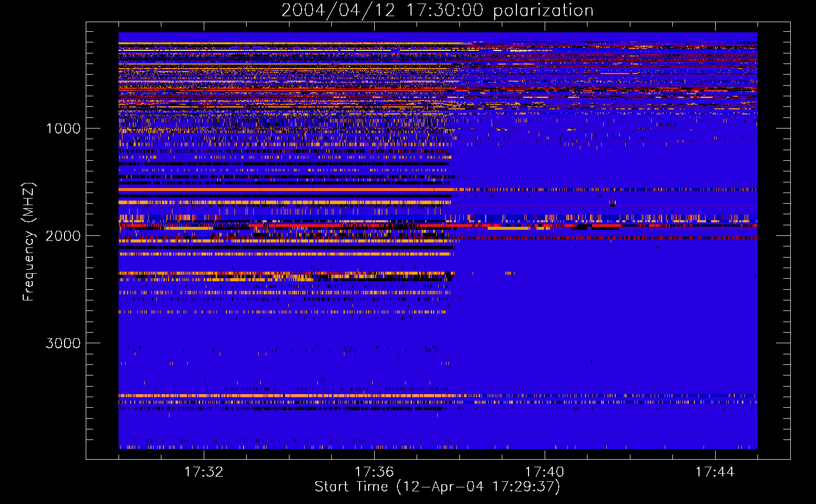
Task: Click the x-axis tick label '17:36'
Action: click(374, 472)
